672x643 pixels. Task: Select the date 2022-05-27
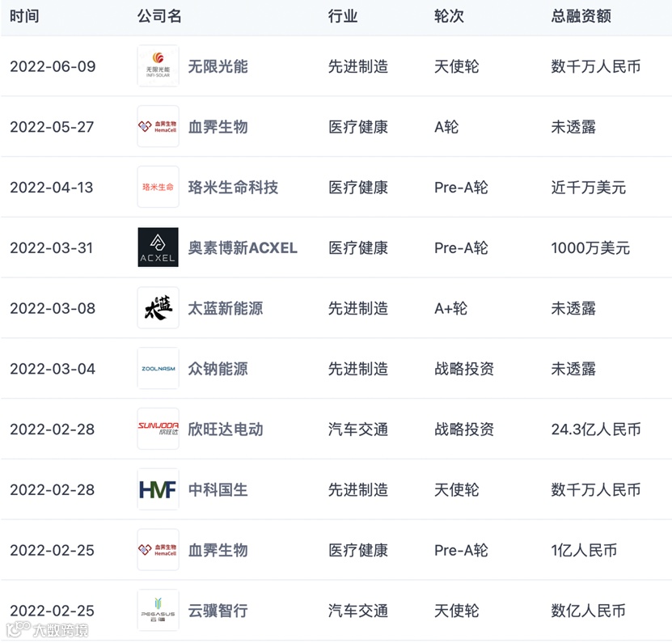pyautogui.click(x=52, y=127)
